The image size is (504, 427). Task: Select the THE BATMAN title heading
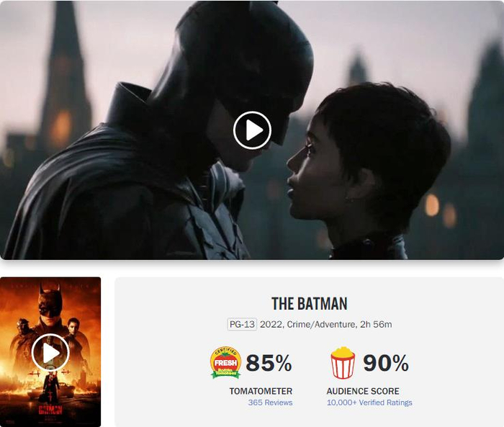(x=309, y=304)
